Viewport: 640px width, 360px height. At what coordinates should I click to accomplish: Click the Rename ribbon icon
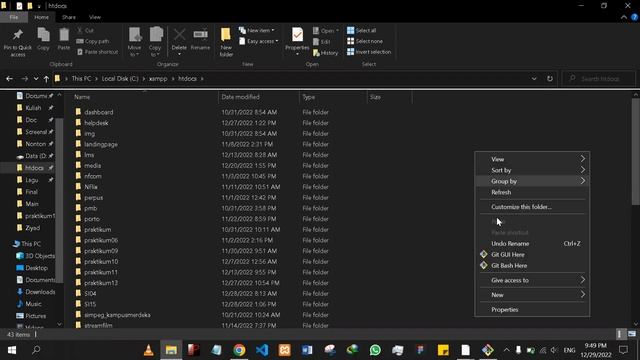coord(200,39)
